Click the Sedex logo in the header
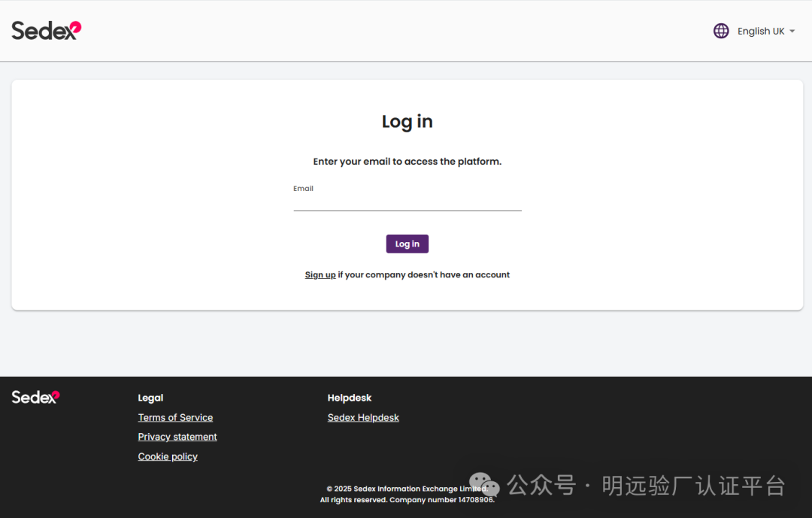The image size is (812, 518). pyautogui.click(x=47, y=31)
